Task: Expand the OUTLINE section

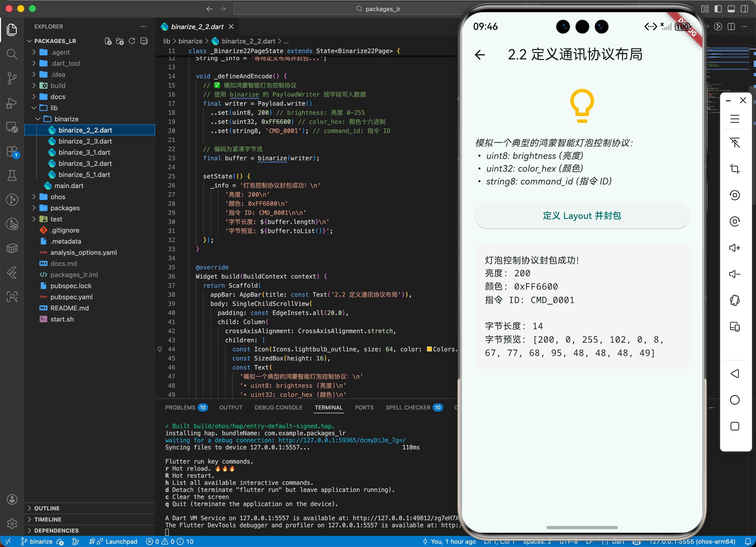Action: point(47,508)
